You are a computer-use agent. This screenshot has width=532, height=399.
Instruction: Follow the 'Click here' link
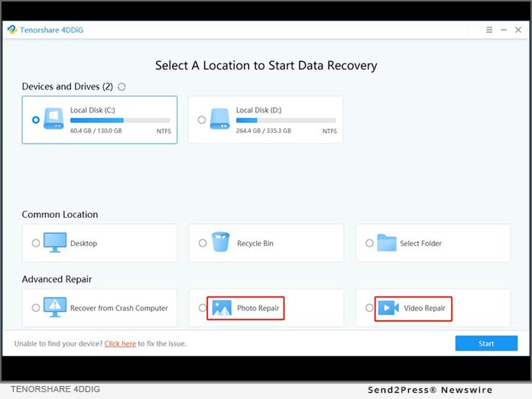[x=120, y=344]
